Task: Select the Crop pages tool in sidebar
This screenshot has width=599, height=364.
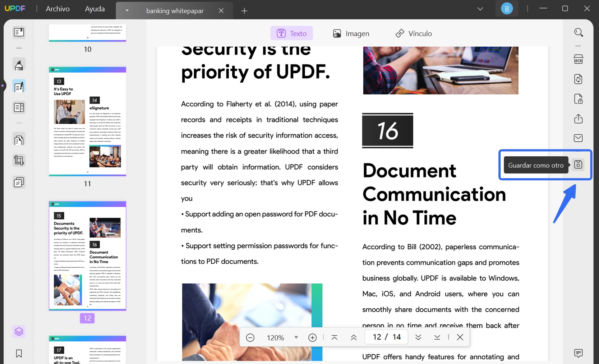Action: 19,160
